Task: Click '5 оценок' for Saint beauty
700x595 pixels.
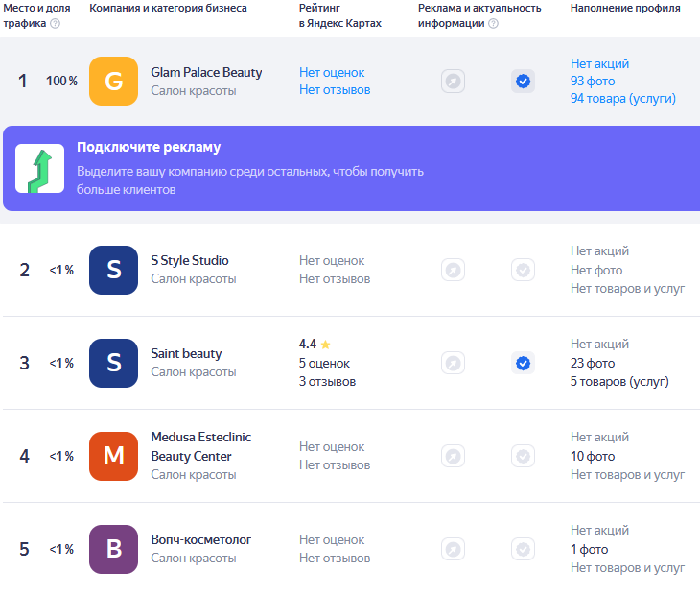Action: 324,363
